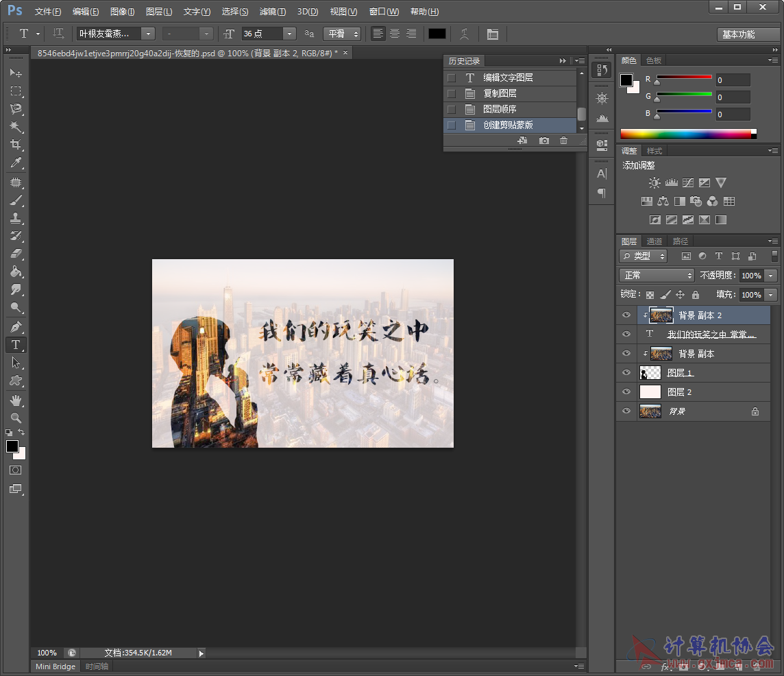
Task: Select the Clone Stamp tool
Action: pos(16,218)
